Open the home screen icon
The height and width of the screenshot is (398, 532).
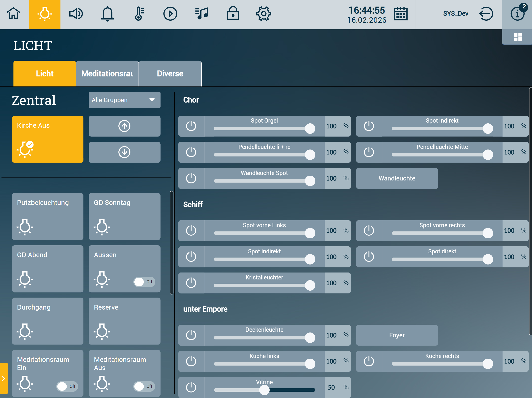pyautogui.click(x=13, y=14)
